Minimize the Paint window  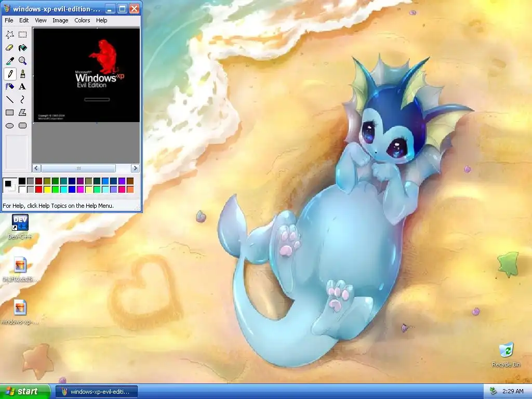point(110,9)
